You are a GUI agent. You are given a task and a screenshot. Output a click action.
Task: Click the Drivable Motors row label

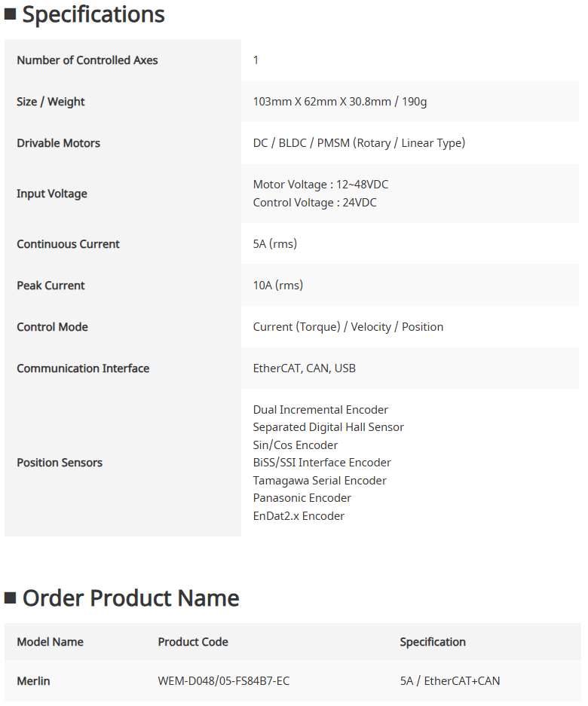pos(58,143)
